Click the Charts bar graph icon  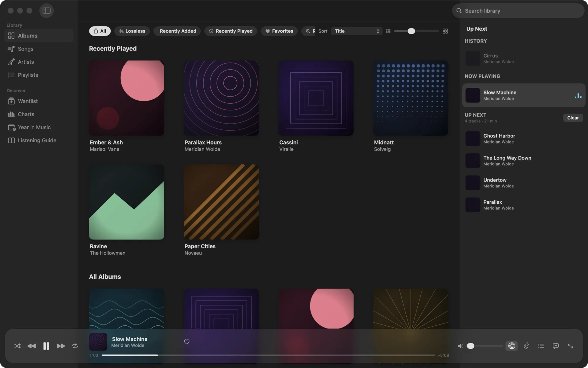(x=11, y=114)
